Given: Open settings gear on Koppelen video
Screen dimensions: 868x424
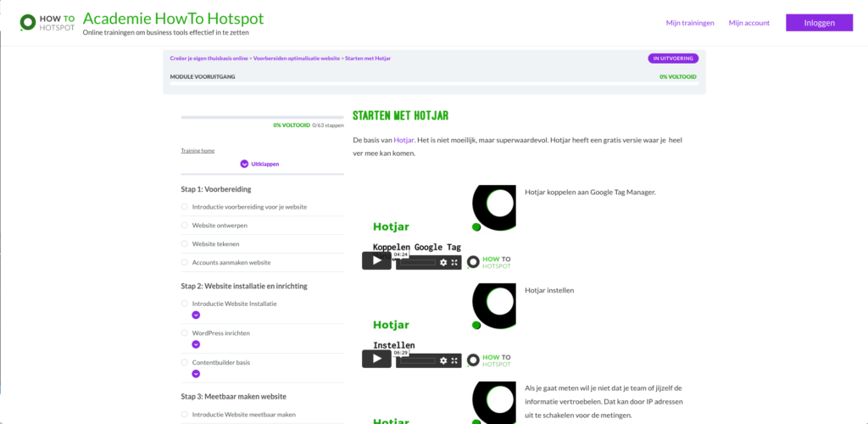Looking at the screenshot, I should (442, 263).
